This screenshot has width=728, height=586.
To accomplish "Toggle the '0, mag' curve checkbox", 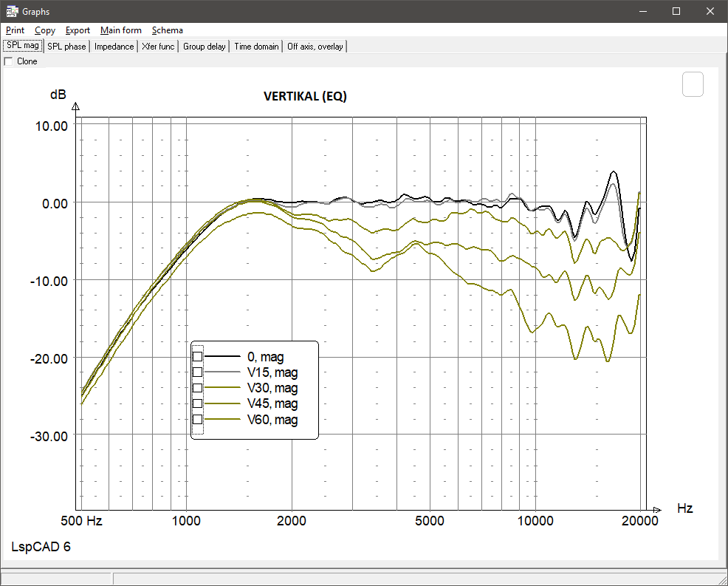I will coord(196,356).
